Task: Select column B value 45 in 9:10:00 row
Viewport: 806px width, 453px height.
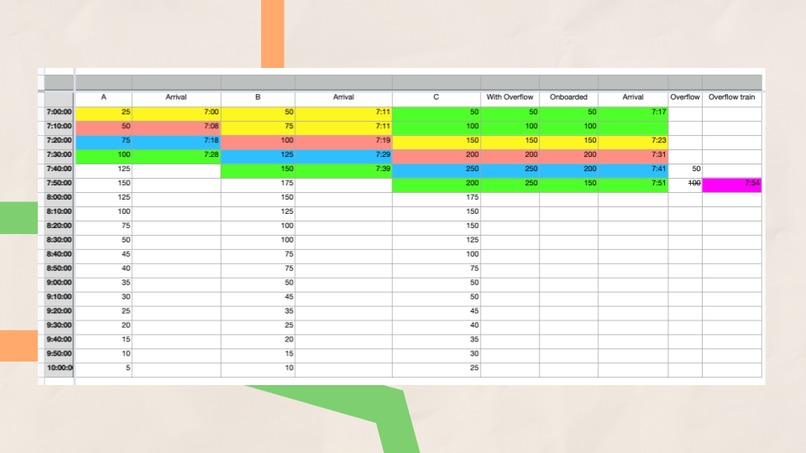Action: [x=258, y=297]
